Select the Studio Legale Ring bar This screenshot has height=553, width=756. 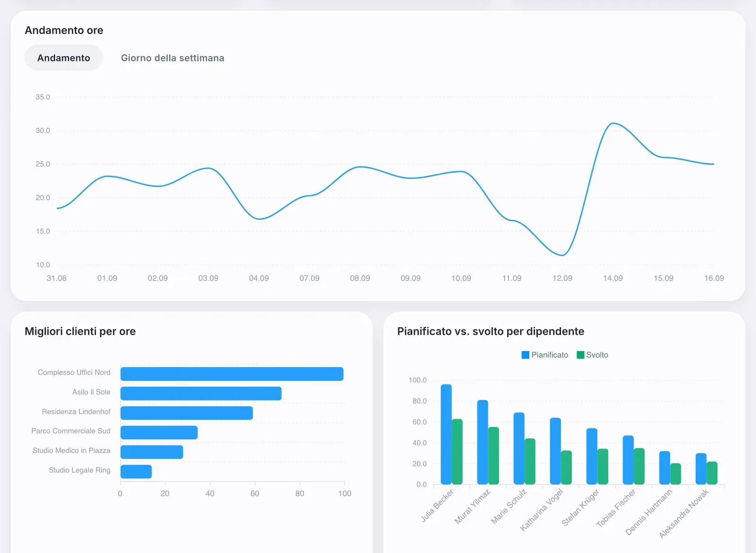click(x=136, y=472)
